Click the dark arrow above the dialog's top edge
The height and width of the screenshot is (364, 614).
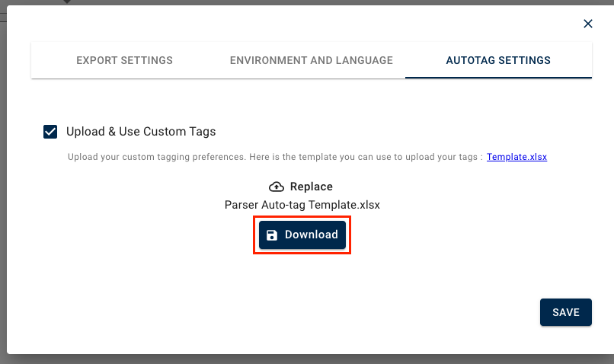coord(66,2)
